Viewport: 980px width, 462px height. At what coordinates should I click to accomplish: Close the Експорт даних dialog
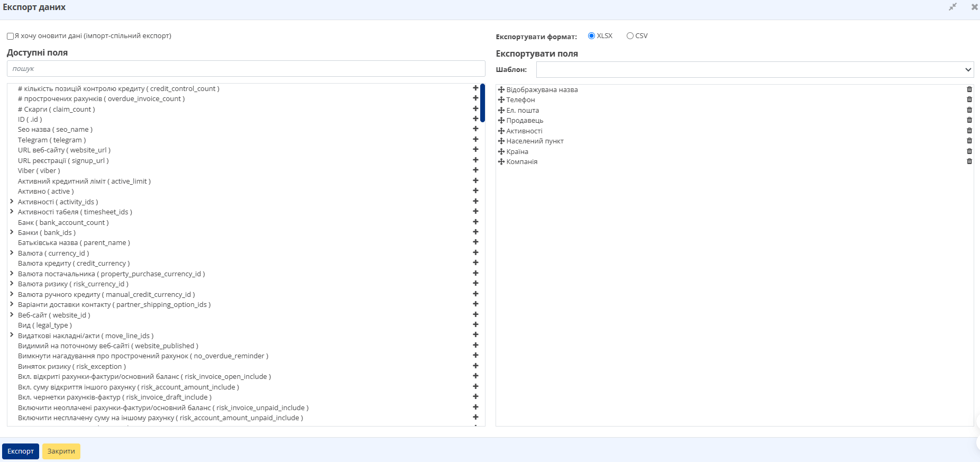click(x=974, y=7)
